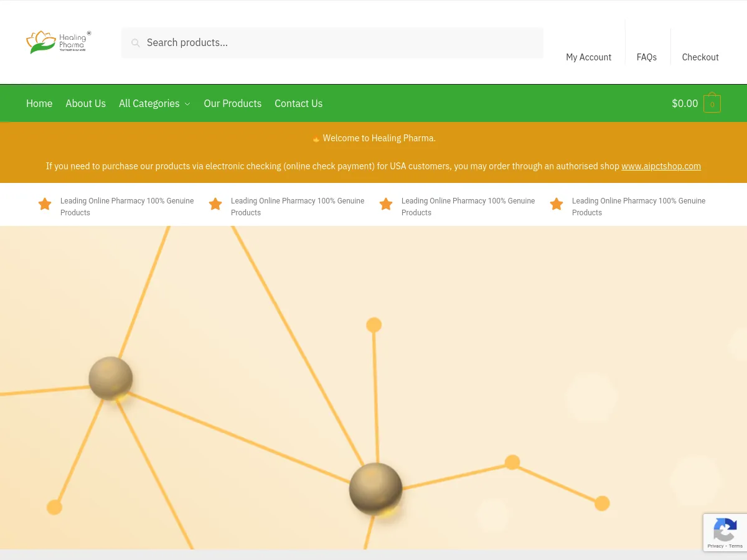This screenshot has height=560, width=747.
Task: Open the All Categories chevron arrow
Action: click(186, 104)
